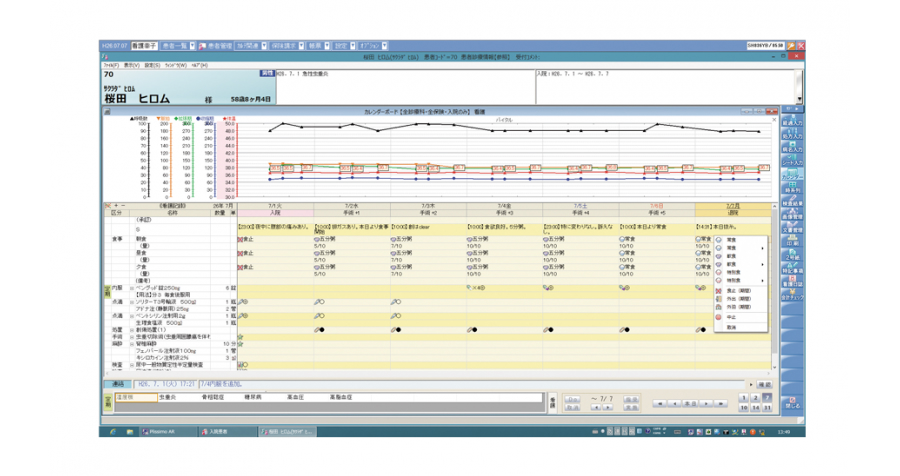Open the 患者一覧 dropdown arrow
The image size is (900, 476).
pyautogui.click(x=192, y=46)
